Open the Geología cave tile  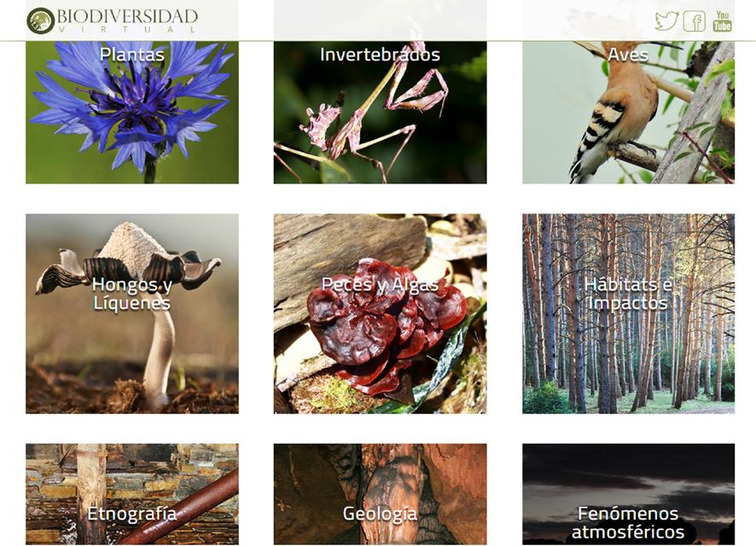point(380,495)
